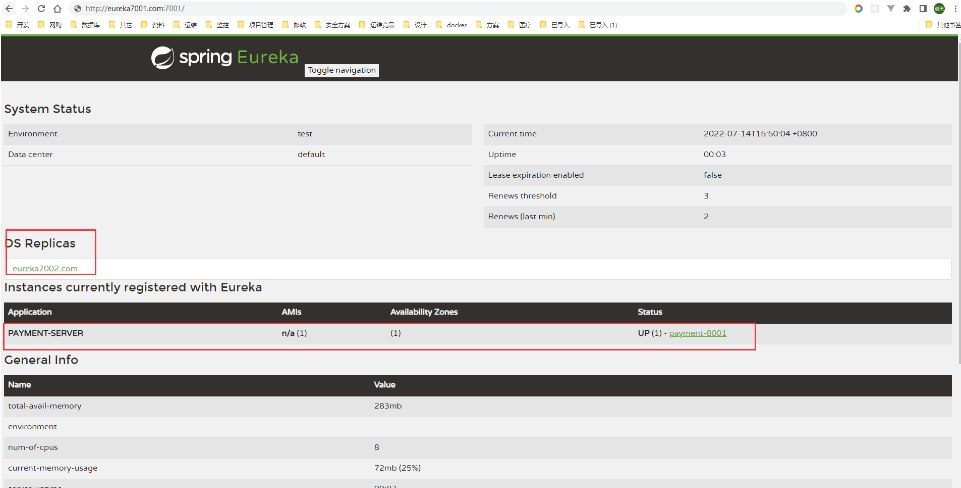This screenshot has height=488, width=961.
Task: Reload the Eureka page
Action: [x=41, y=9]
